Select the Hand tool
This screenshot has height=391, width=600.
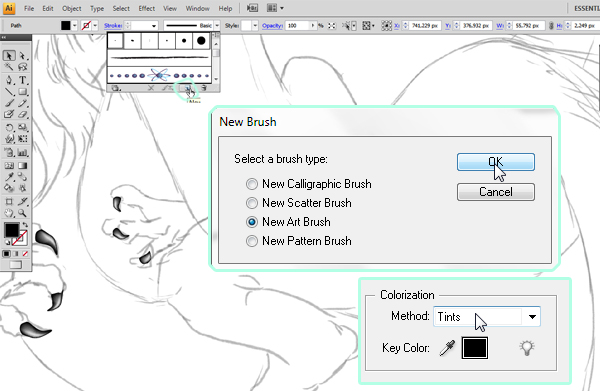8,213
